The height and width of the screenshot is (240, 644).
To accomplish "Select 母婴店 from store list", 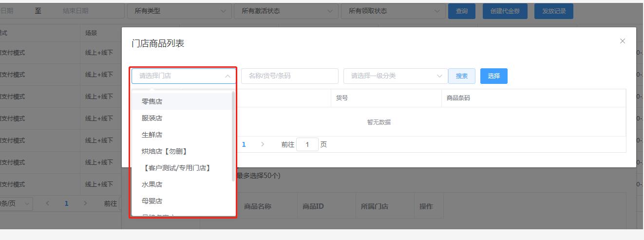I will coord(184,201).
